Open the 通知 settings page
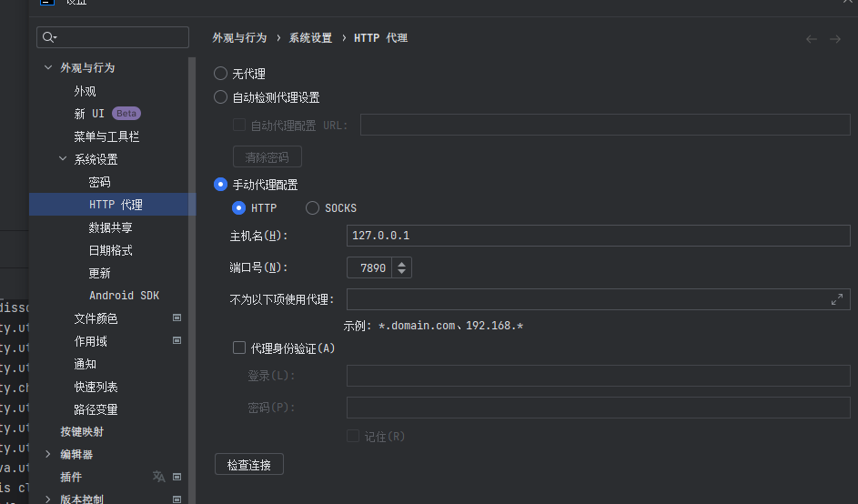Viewport: 858px width, 504px height. pyautogui.click(x=85, y=364)
